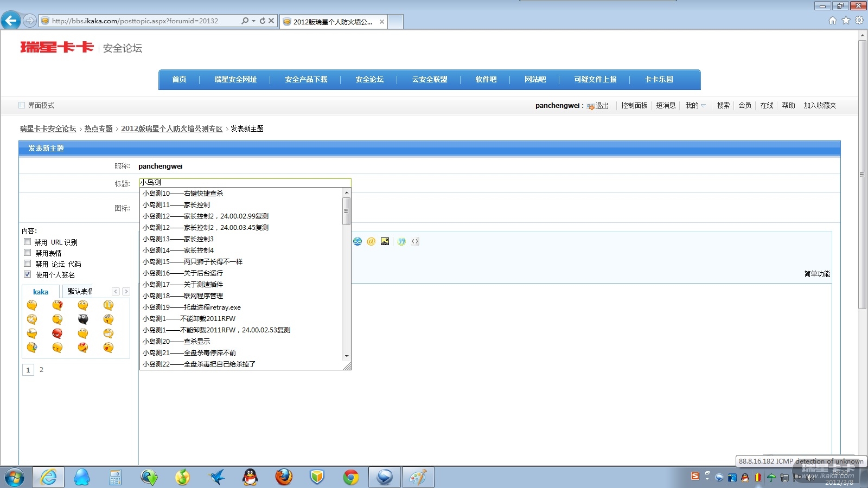Click the 搜索 link

[723, 105]
